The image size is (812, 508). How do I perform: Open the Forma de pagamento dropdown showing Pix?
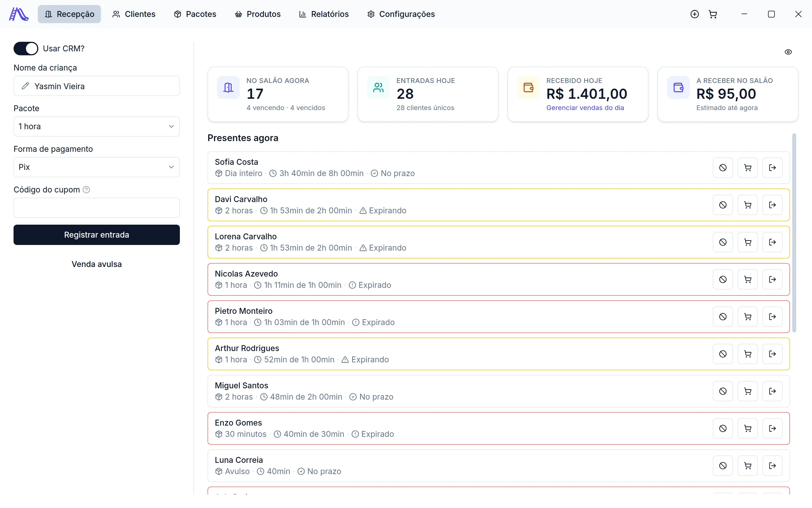pyautogui.click(x=97, y=167)
